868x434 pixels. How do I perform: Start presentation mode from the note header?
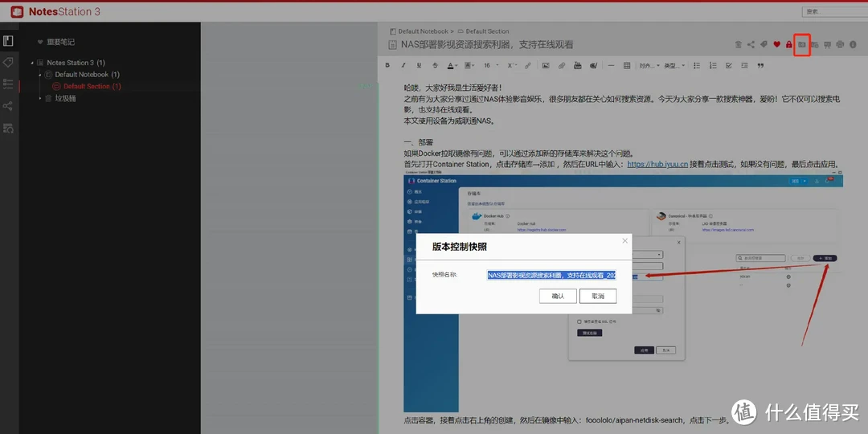coord(827,44)
